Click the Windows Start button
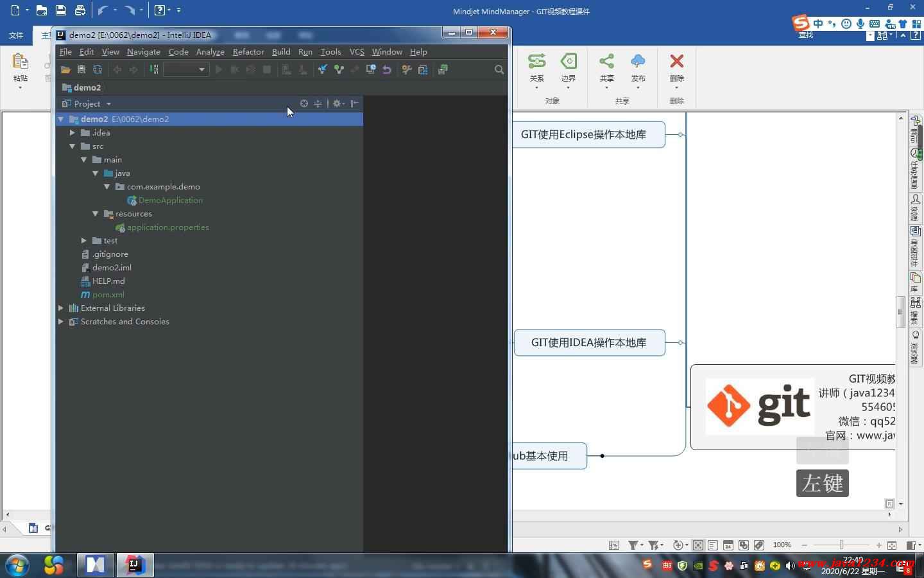Screen dimensions: 924x578 (17, 565)
